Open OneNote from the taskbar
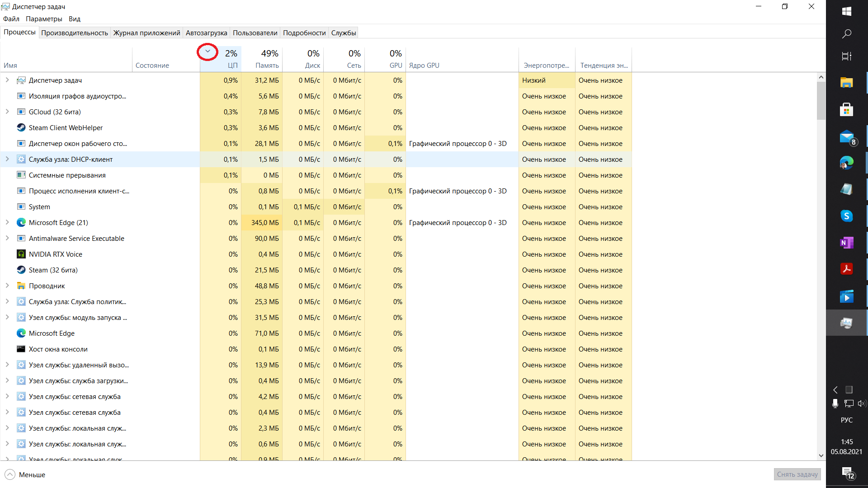 [x=846, y=243]
